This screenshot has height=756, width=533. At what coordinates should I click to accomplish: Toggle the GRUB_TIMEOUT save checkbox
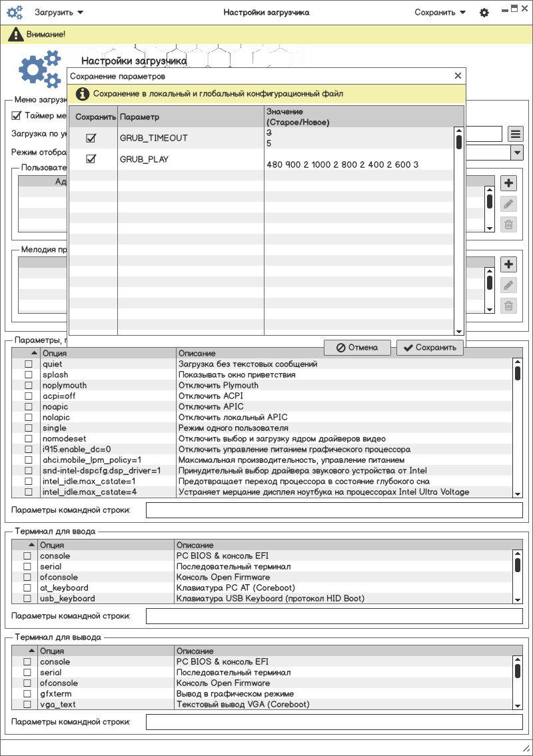(x=91, y=138)
